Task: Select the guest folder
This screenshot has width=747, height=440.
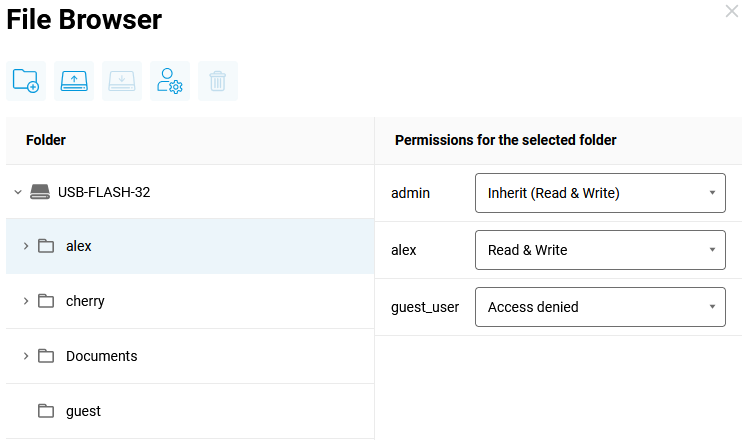Action: pos(83,411)
